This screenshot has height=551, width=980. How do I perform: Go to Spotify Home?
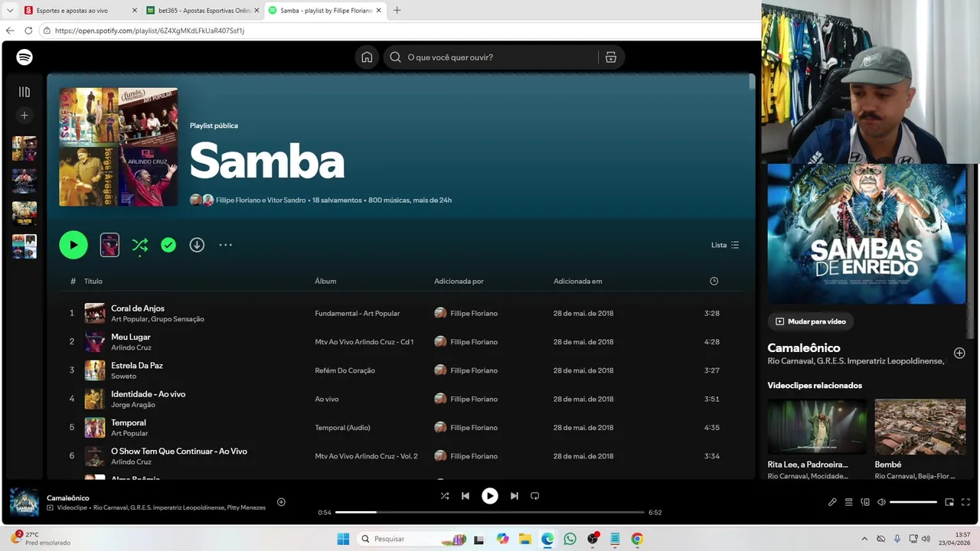coord(367,57)
